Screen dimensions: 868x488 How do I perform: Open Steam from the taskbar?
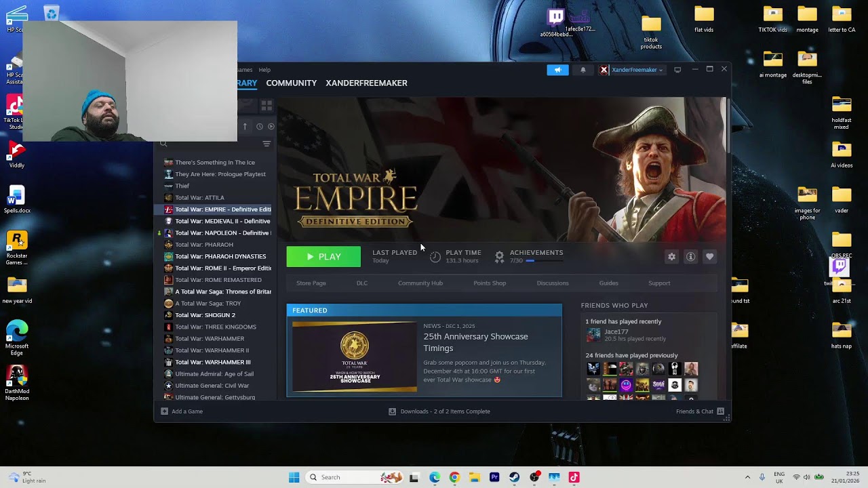[x=514, y=477]
